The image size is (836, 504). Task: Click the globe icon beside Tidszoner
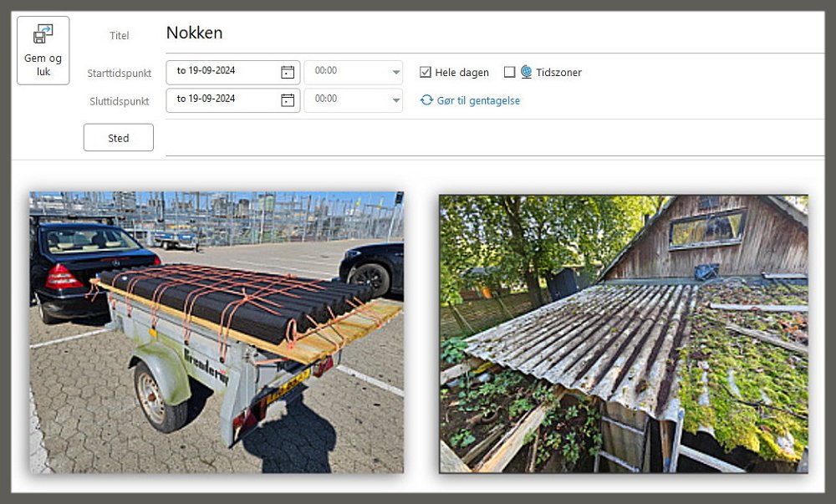tap(526, 72)
